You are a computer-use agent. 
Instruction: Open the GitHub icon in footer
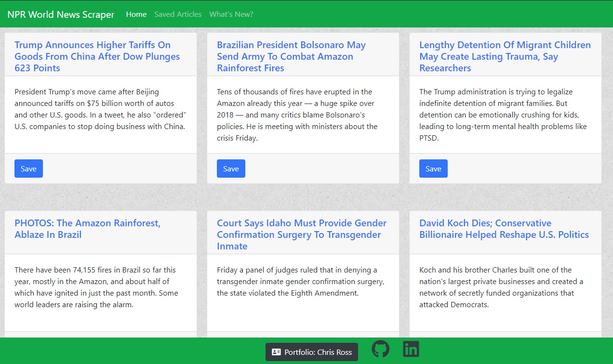pos(381,349)
